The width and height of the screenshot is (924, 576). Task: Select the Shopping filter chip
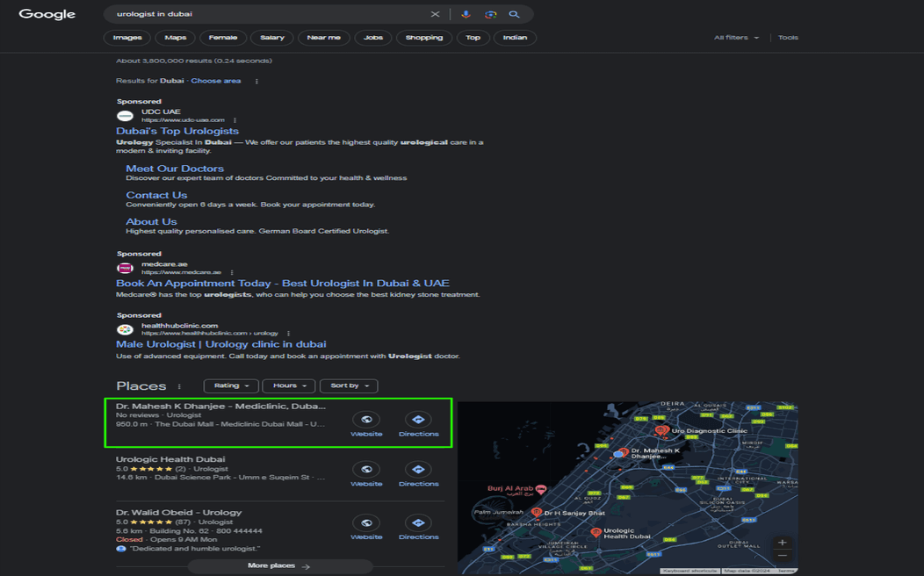423,38
